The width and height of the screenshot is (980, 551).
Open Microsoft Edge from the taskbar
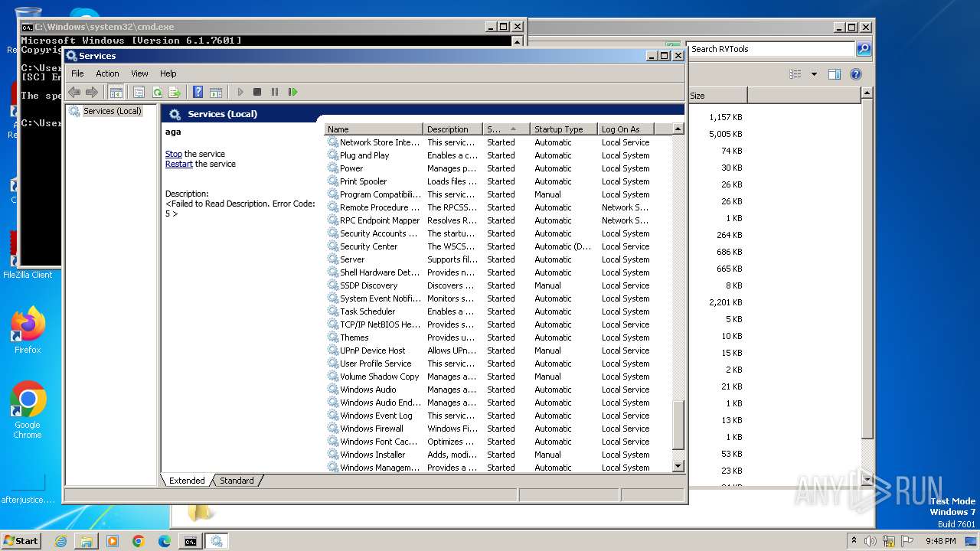click(x=165, y=541)
